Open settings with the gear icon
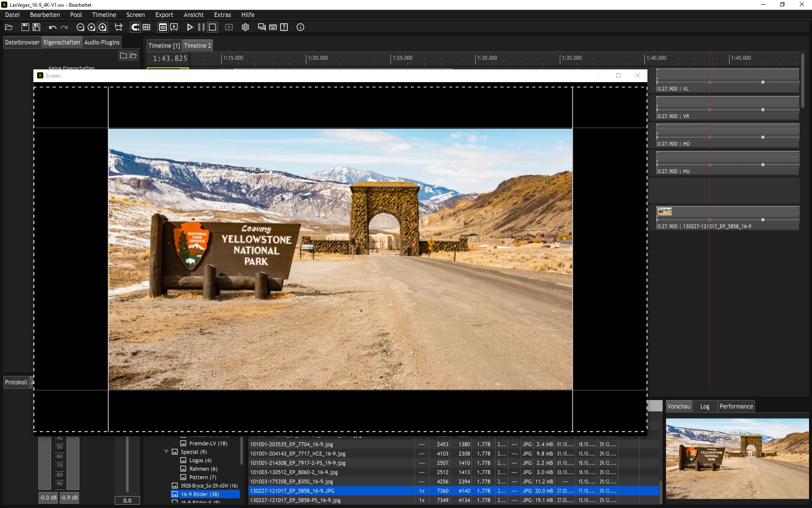The height and width of the screenshot is (508, 812). pos(245,27)
